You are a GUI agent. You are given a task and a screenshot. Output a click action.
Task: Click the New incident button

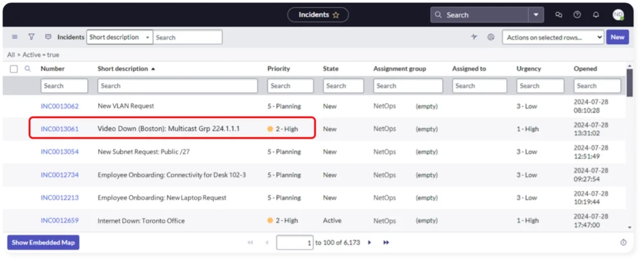[617, 37]
